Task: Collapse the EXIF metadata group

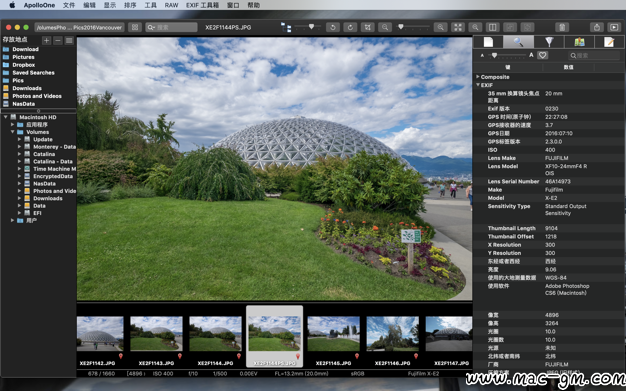Action: tap(477, 85)
